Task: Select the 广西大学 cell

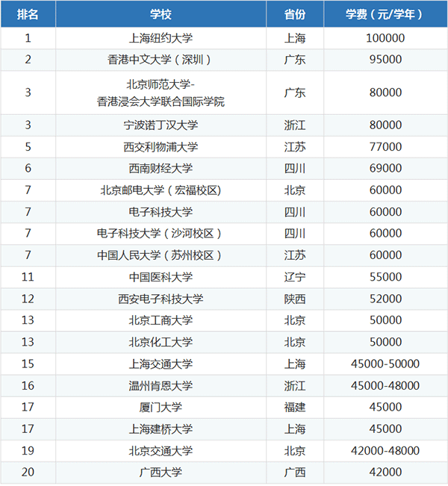Action: (161, 472)
